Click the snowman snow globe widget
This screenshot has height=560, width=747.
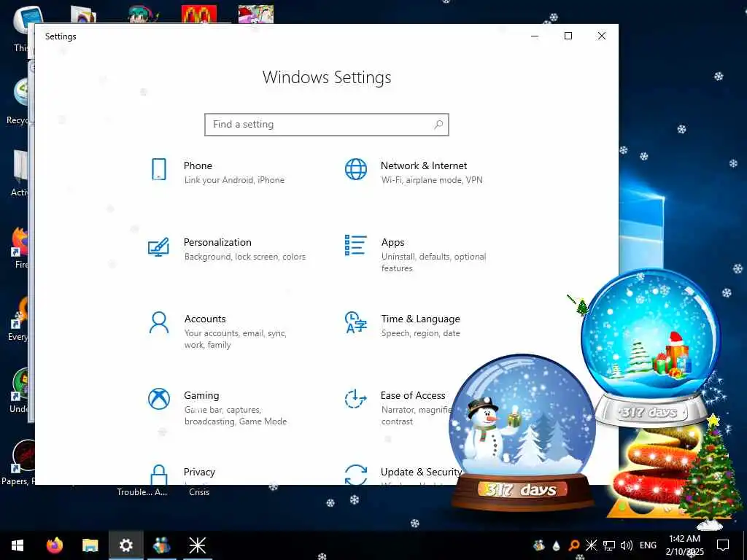coord(522,432)
